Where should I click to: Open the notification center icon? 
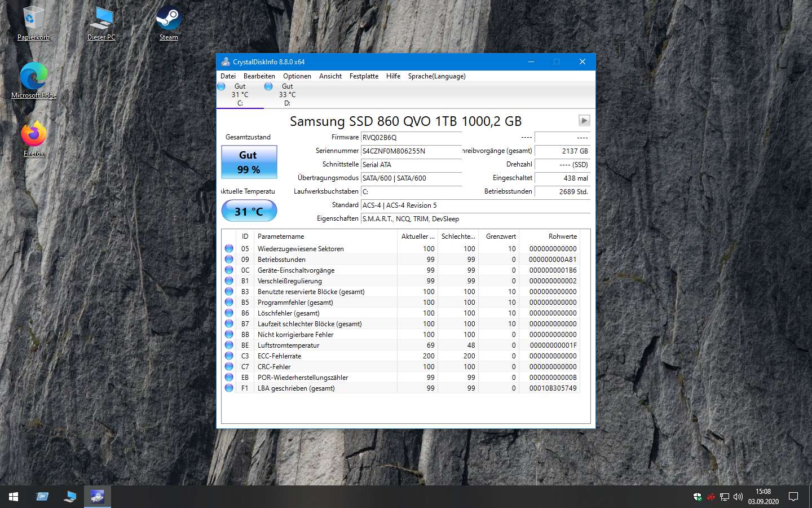793,497
